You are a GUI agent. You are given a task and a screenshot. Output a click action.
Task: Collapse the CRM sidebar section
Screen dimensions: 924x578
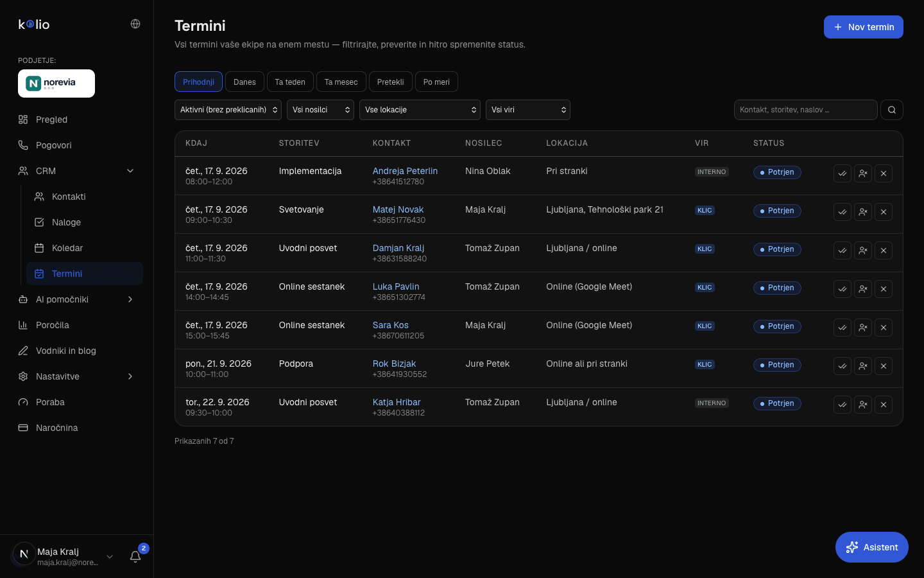(77, 171)
